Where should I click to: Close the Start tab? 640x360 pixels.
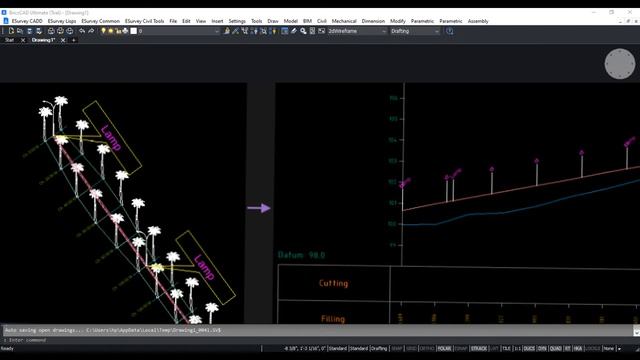click(23, 40)
